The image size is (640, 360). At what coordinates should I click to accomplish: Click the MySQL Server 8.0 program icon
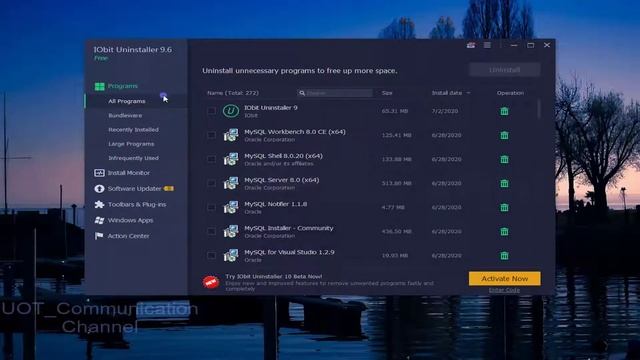231,183
